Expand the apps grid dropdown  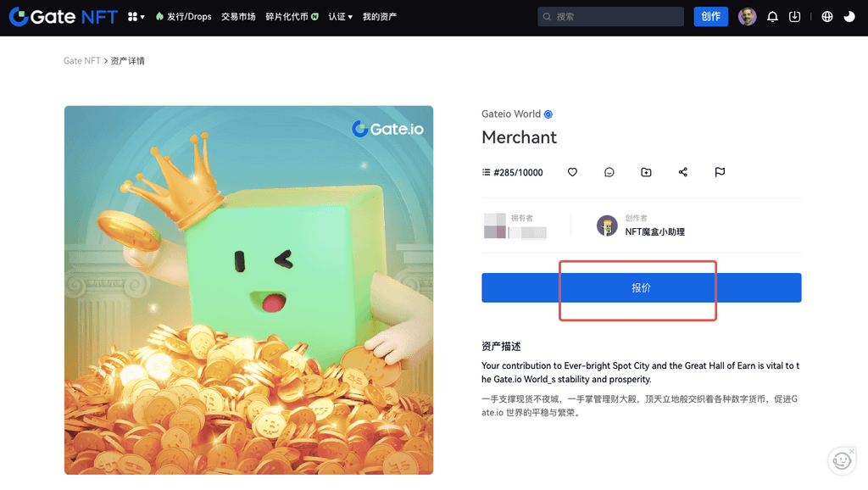pos(136,17)
